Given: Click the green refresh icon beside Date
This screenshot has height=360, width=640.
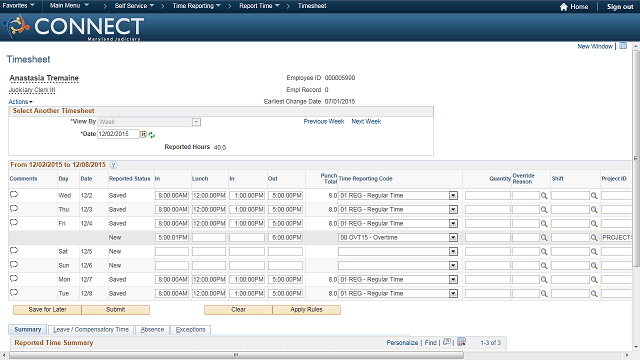Looking at the screenshot, I should tap(151, 135).
